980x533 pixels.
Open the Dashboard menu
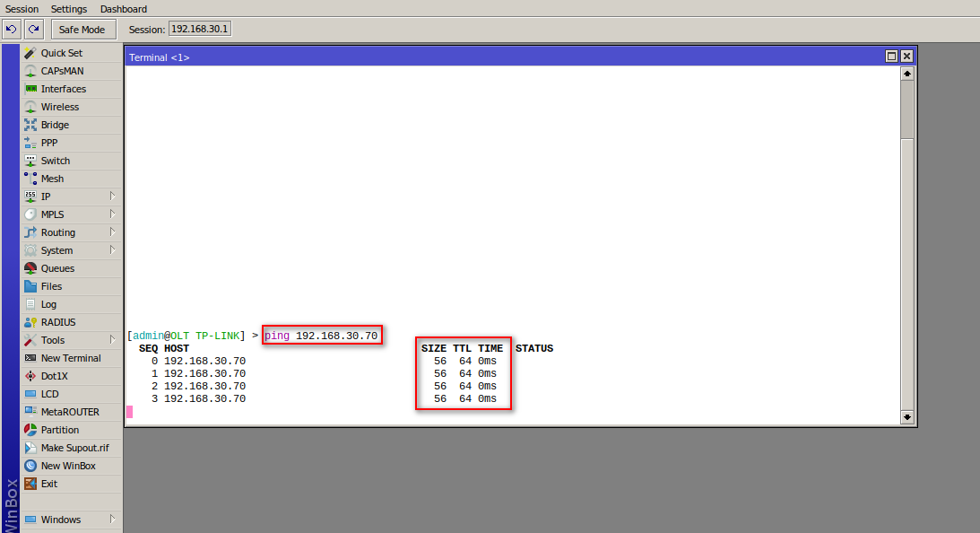click(123, 9)
